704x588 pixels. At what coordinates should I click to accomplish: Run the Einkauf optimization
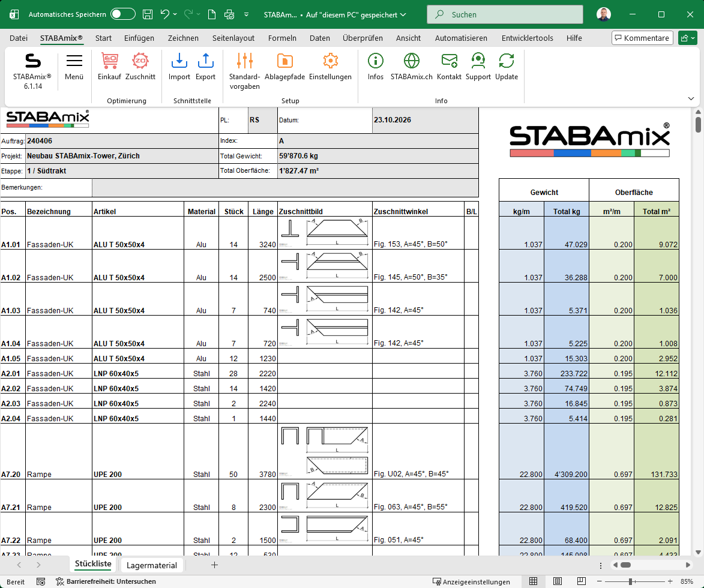pos(110,67)
